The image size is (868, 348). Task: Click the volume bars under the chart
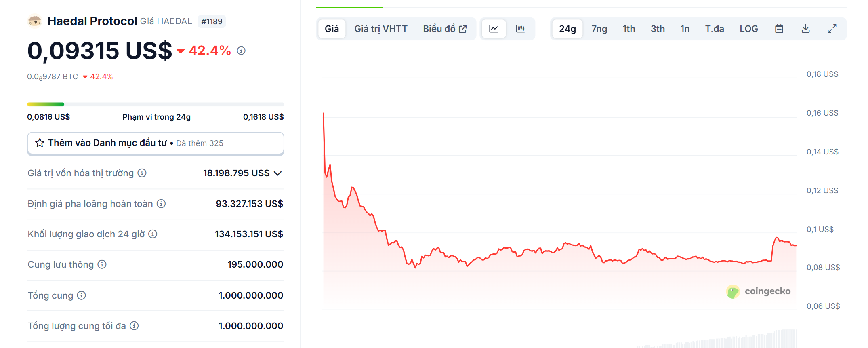[717, 340]
